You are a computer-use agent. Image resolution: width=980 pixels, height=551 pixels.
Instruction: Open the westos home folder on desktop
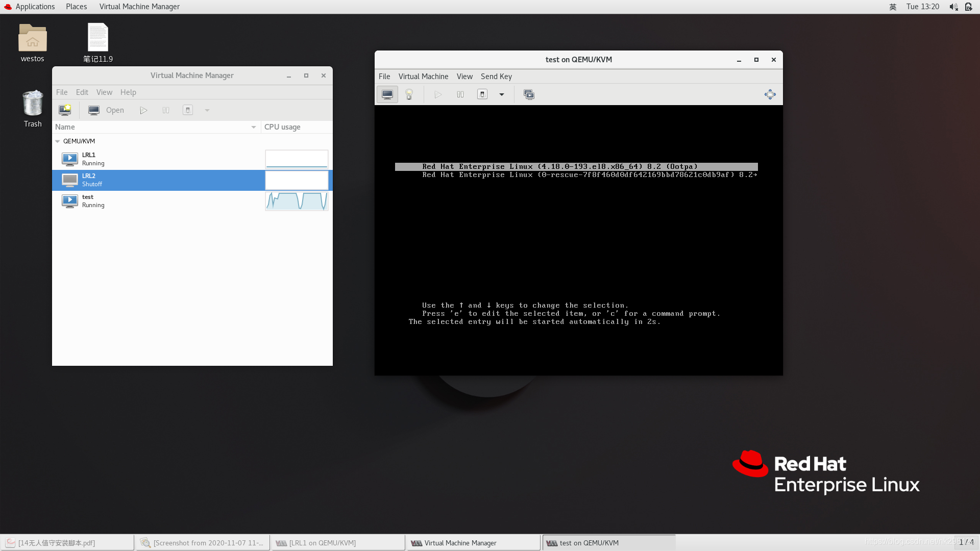[33, 43]
